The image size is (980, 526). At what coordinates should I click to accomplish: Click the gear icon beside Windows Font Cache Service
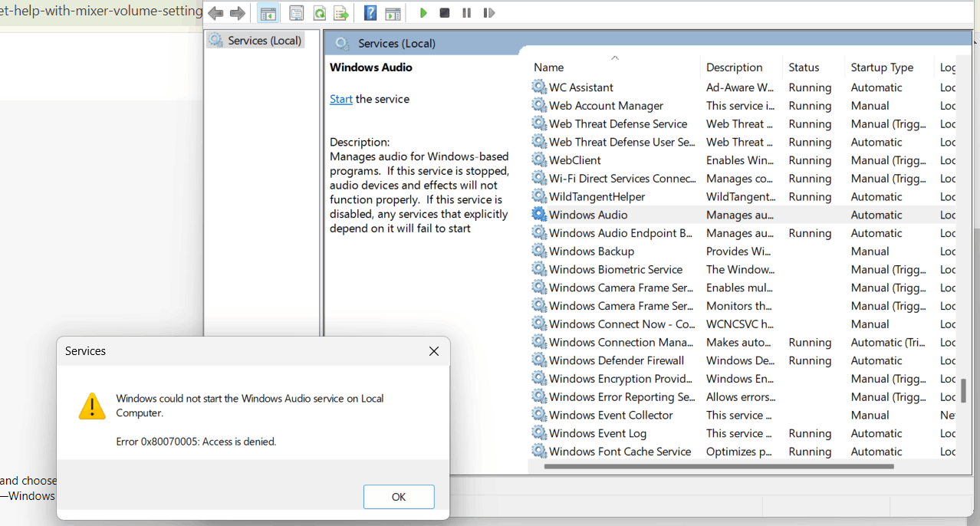point(539,452)
